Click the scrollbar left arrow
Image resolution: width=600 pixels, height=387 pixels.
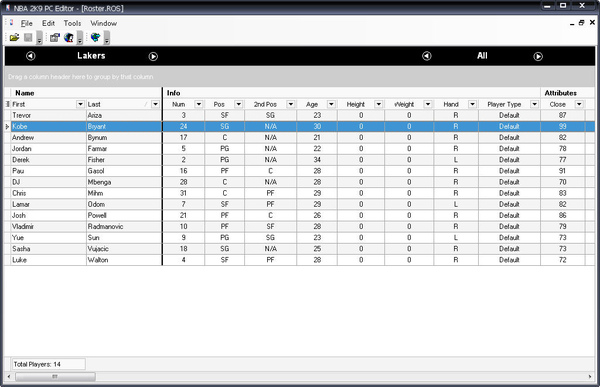click(9, 377)
